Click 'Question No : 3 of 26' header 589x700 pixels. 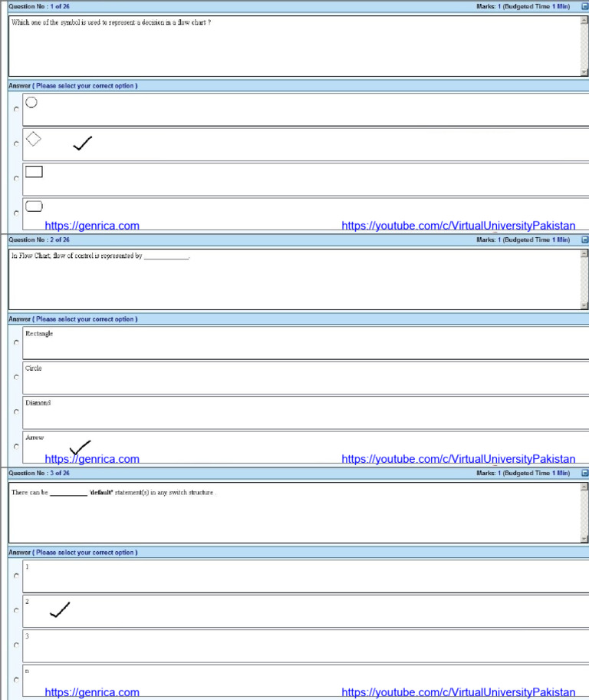pos(39,473)
